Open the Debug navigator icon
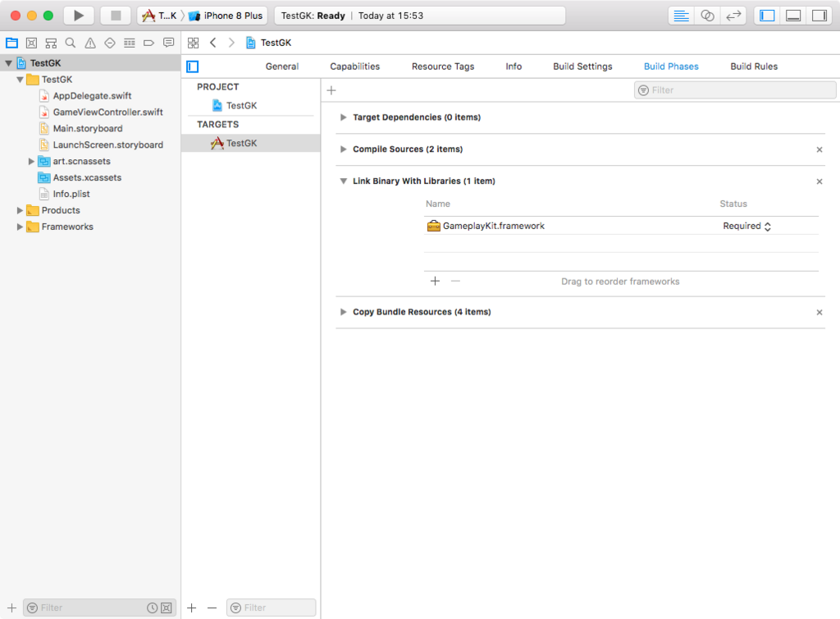 [x=129, y=43]
